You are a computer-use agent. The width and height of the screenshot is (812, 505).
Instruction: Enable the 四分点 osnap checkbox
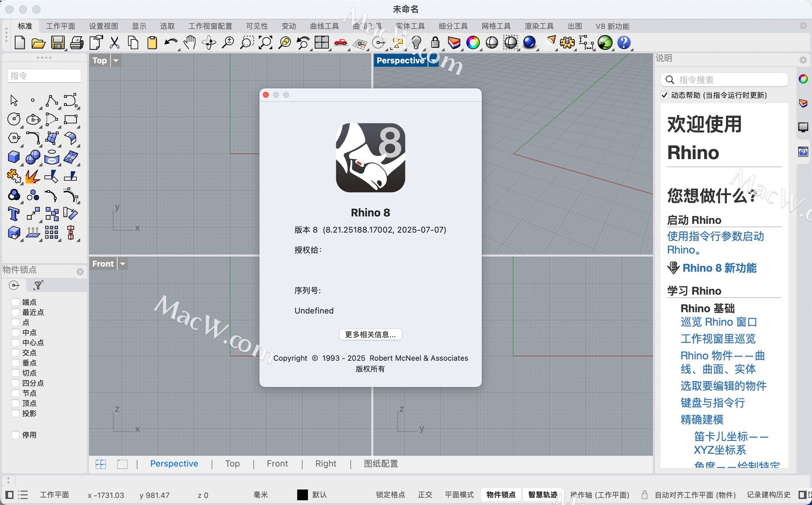(16, 383)
